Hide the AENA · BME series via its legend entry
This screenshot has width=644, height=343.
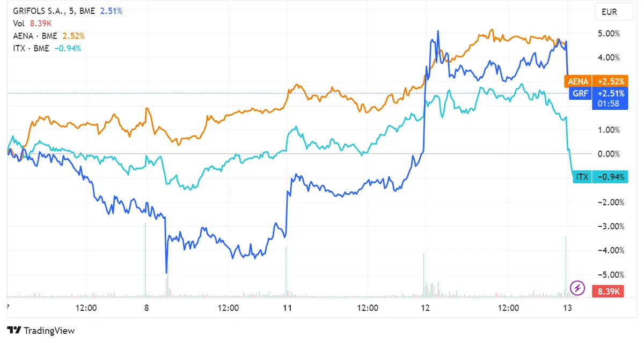click(x=36, y=36)
